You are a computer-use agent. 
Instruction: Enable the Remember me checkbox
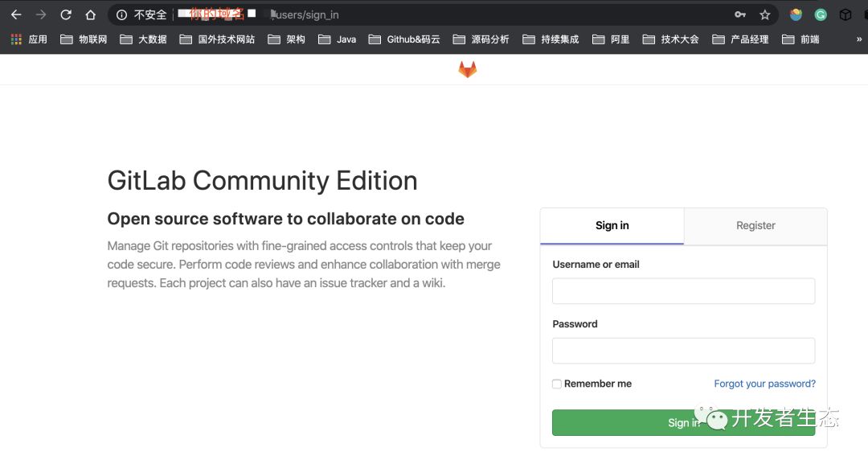pos(557,384)
